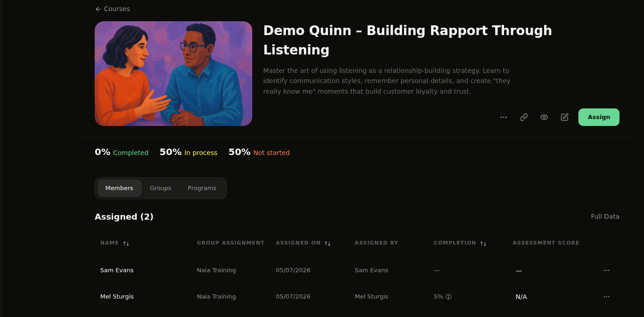Show info icon beside 5% completion
Screen dimensions: 644x317
(449, 297)
